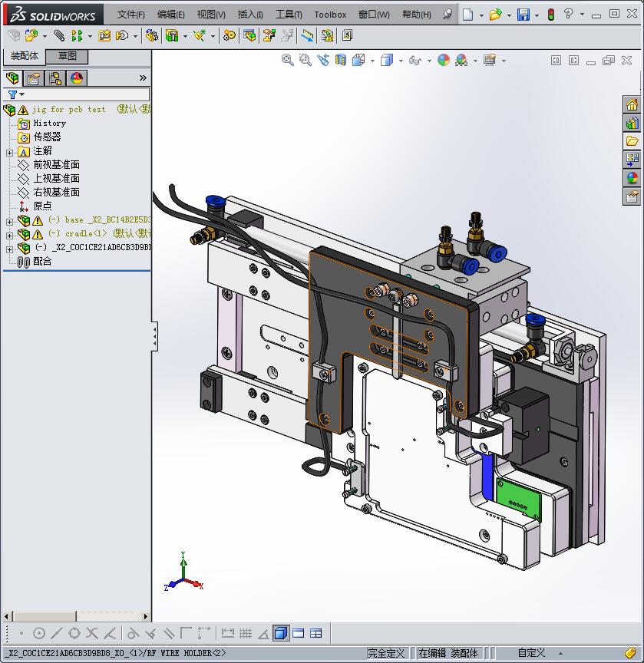Image resolution: width=644 pixels, height=663 pixels.
Task: Open the 帮助(H) menu
Action: pyautogui.click(x=417, y=15)
